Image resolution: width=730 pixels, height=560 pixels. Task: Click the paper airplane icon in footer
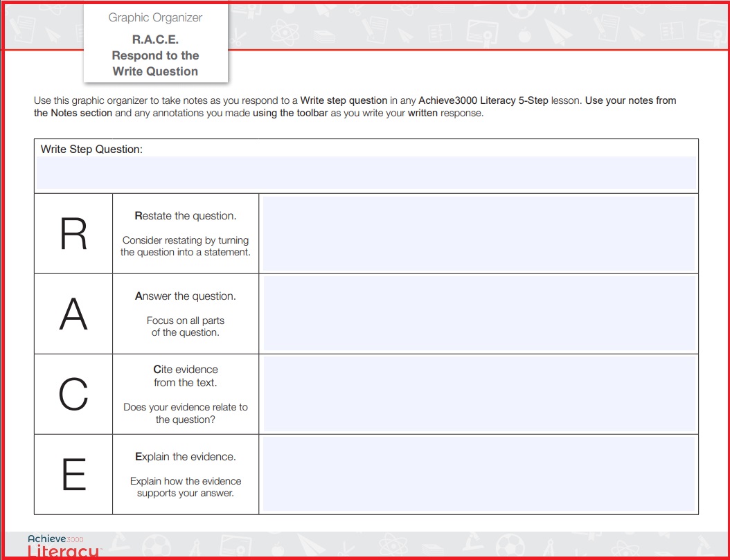[x=312, y=543]
